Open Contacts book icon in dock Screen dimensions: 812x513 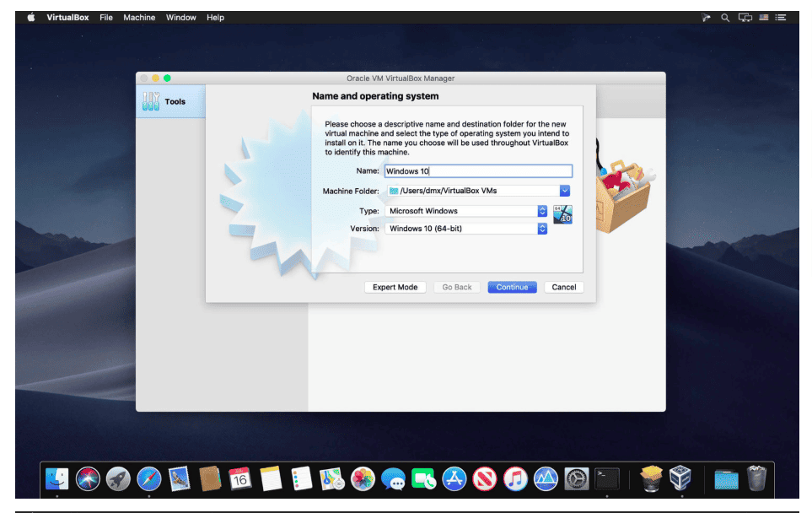[210, 478]
